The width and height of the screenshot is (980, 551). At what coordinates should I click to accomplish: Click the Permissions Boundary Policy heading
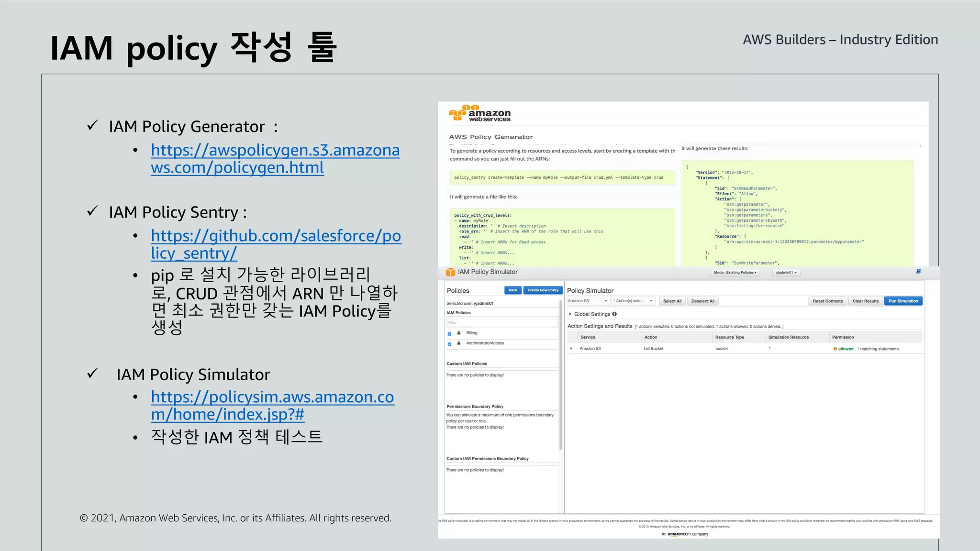pos(475,407)
